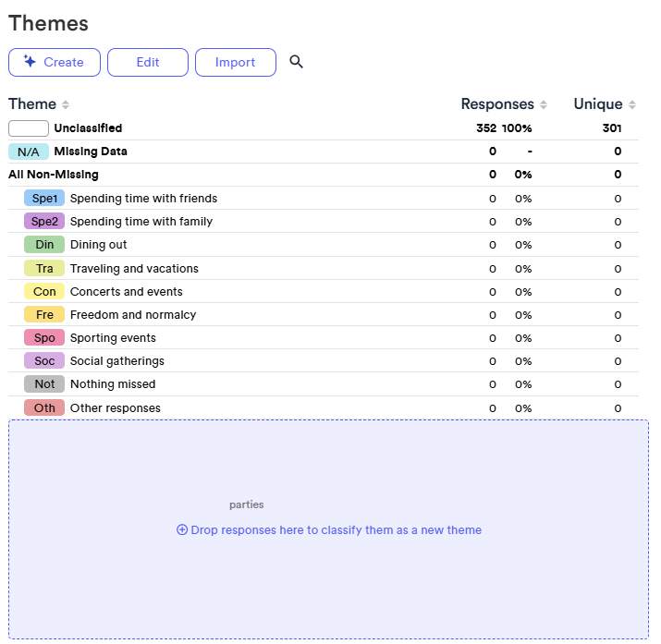Select the Social gatherings theme row
This screenshot has height=644, width=661.
coord(116,361)
